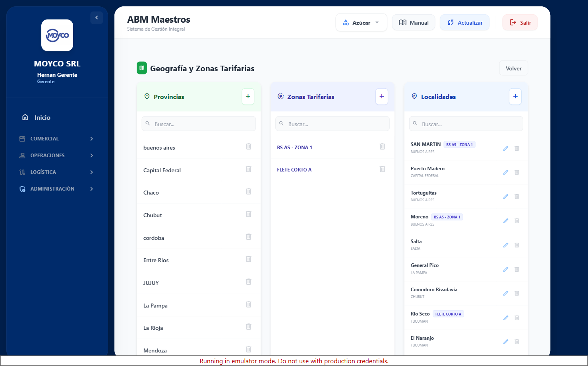Delete the Salta locality

517,245
